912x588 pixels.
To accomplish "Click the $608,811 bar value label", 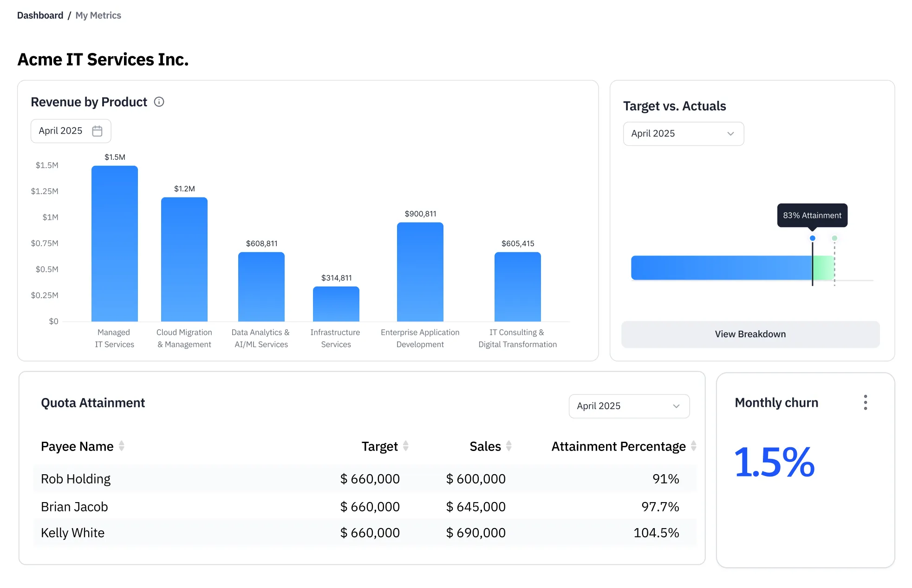I will [262, 243].
